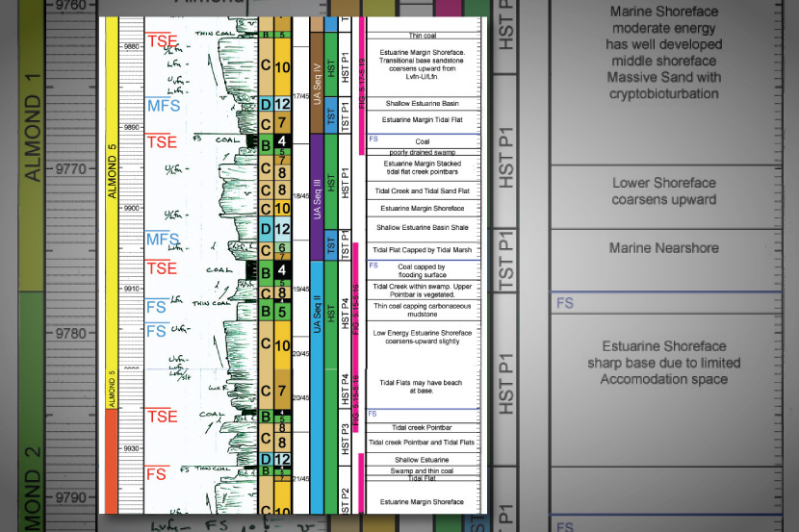Click the HST P3 column label
The height and width of the screenshot is (532, 799).
click(345, 439)
